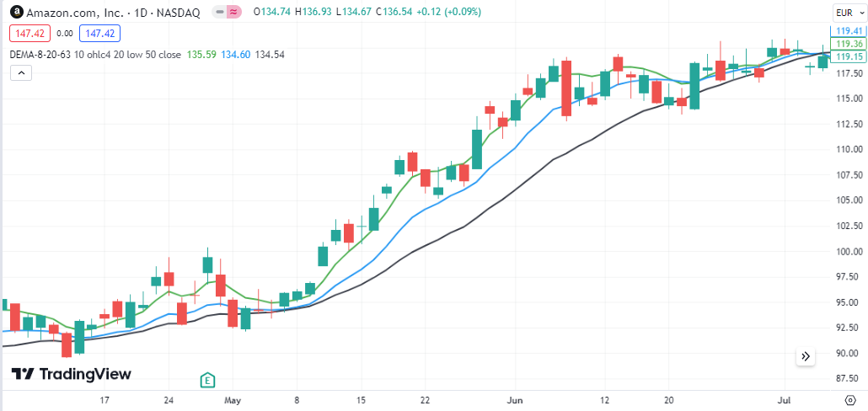Toggle the pink approximate-data indicator
Viewport: 868px width, 411px height.
[x=234, y=12]
